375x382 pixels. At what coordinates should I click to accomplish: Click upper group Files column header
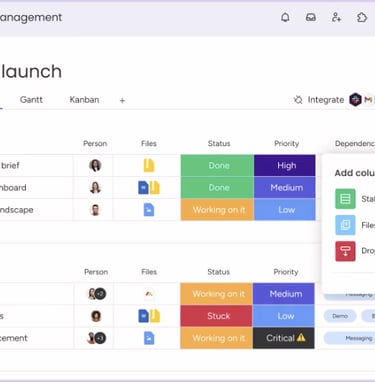tap(149, 144)
